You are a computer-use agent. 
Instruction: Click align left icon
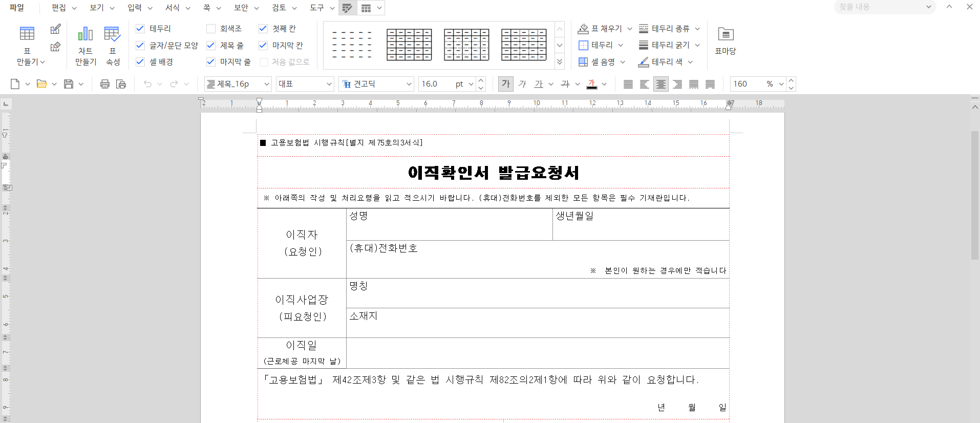point(645,84)
